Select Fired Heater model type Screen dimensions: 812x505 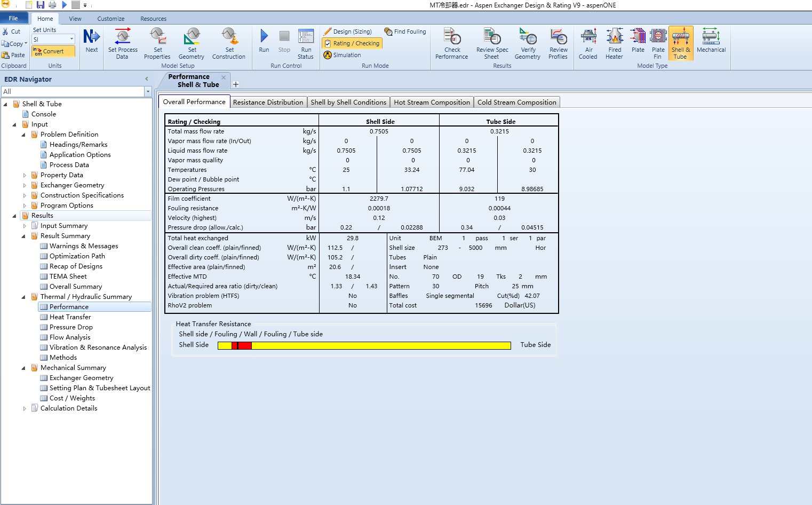[615, 43]
